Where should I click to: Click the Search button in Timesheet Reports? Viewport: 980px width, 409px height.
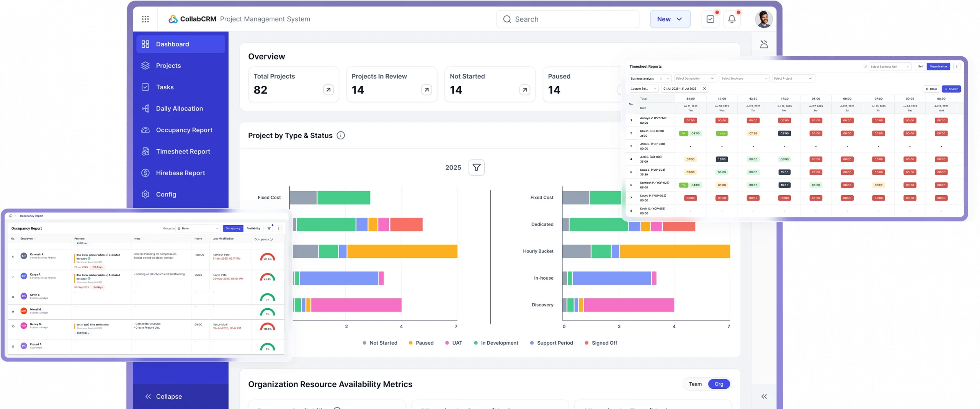pos(951,89)
